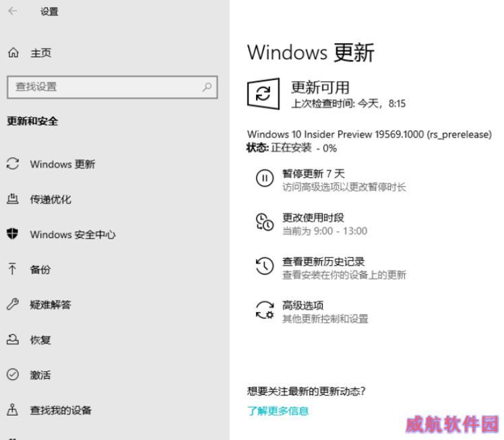The image size is (504, 440).
Task: Click the 更新可用 status heading
Action: (x=321, y=88)
